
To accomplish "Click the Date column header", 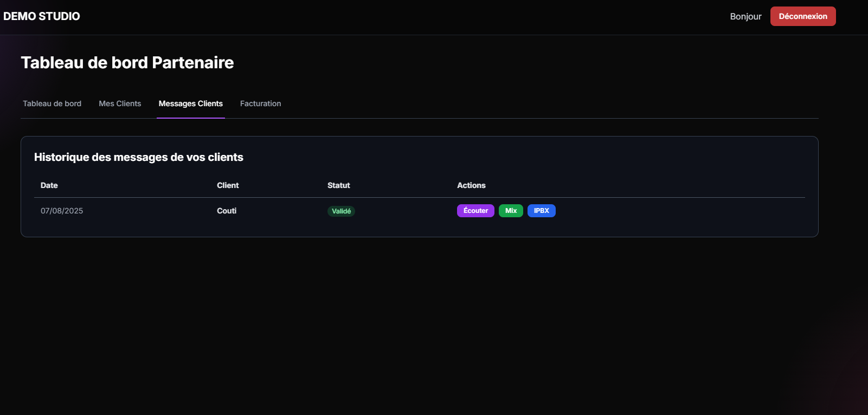I will pos(49,185).
